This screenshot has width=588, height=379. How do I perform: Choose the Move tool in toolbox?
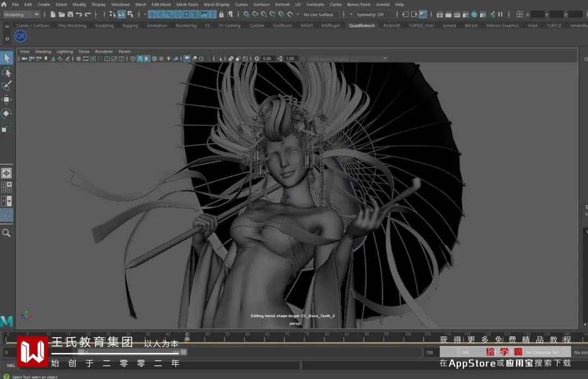point(7,100)
